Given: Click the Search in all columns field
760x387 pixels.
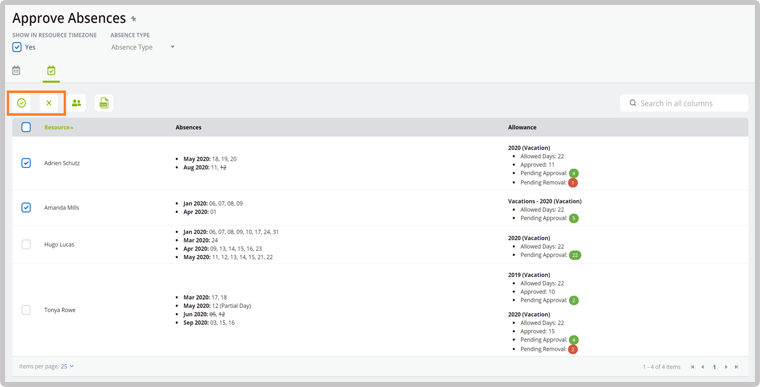Looking at the screenshot, I should tap(684, 103).
